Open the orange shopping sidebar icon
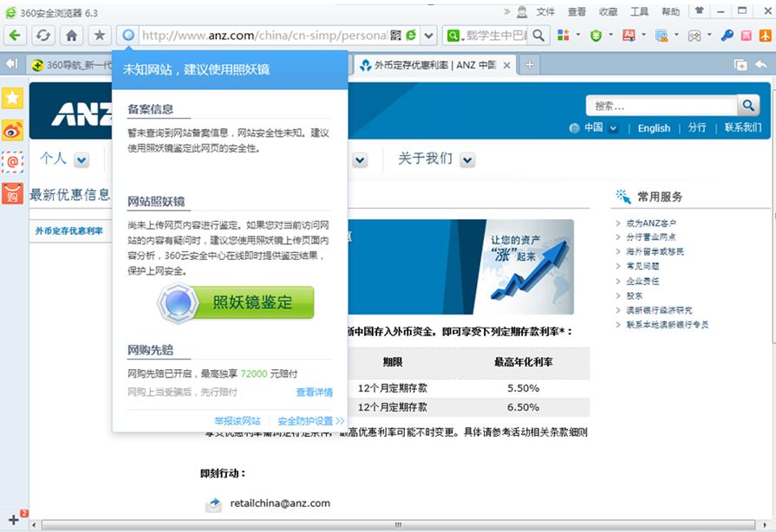 (12, 193)
